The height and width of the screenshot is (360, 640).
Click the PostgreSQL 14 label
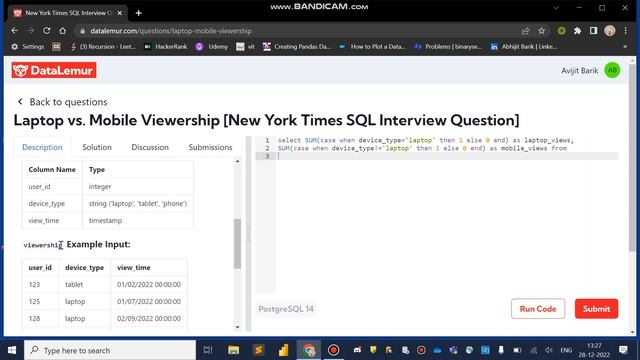(x=286, y=309)
